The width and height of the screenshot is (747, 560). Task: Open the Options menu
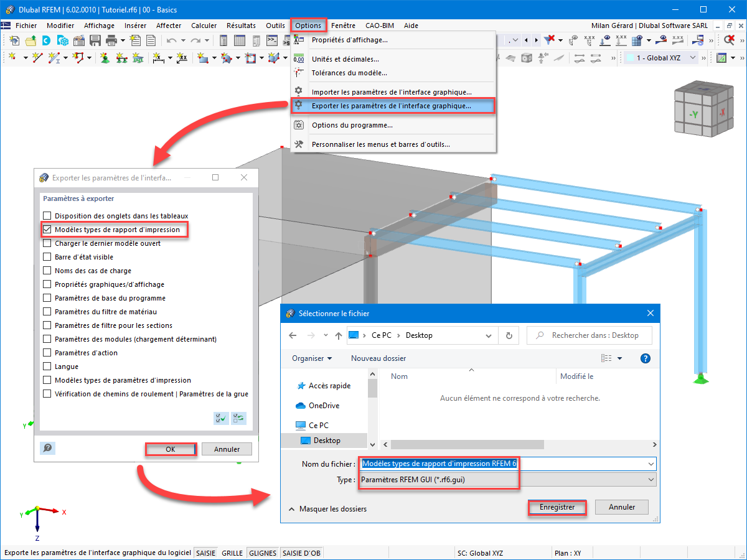click(308, 26)
